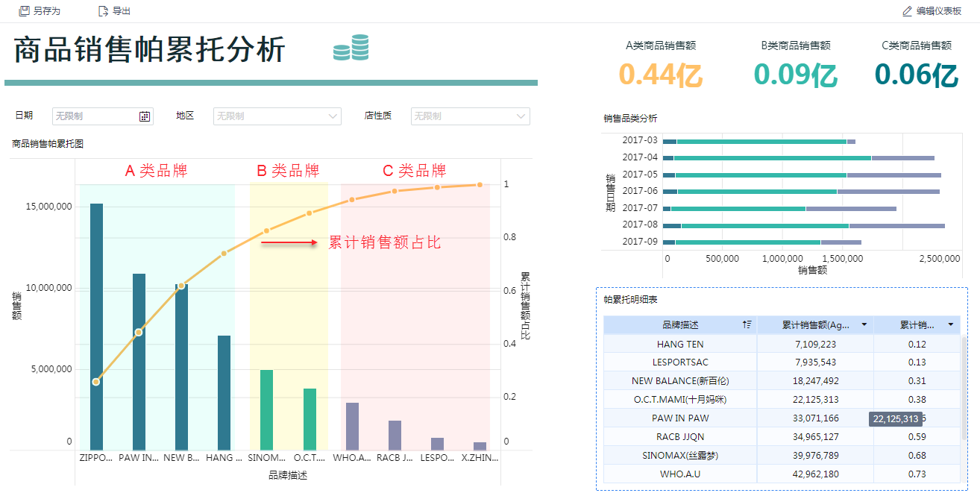Click the 2017-08 purple bar segment
The width and height of the screenshot is (980, 493).
pos(896,225)
